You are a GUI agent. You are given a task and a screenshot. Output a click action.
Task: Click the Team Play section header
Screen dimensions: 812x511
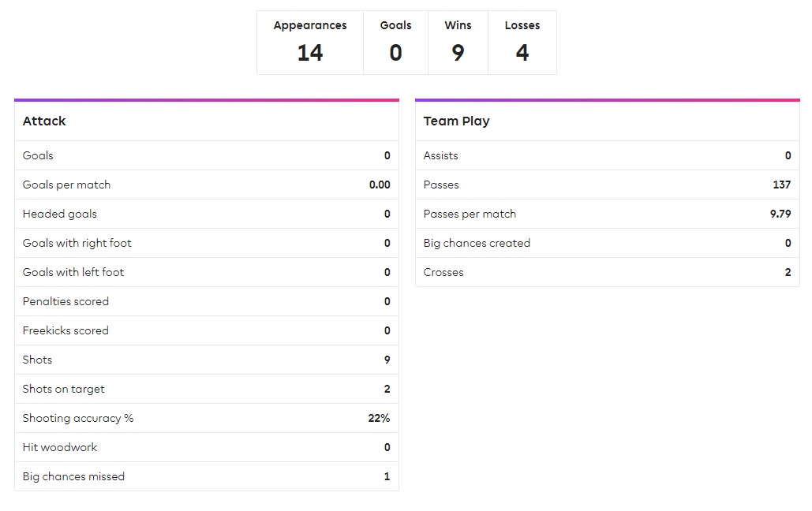608,121
